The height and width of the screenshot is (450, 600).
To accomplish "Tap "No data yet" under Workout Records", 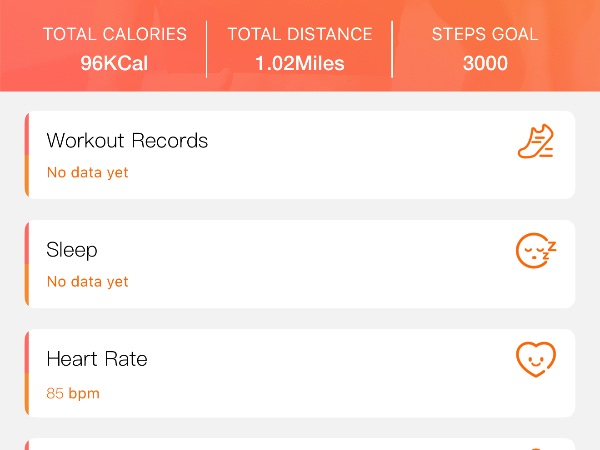I will coord(88,172).
